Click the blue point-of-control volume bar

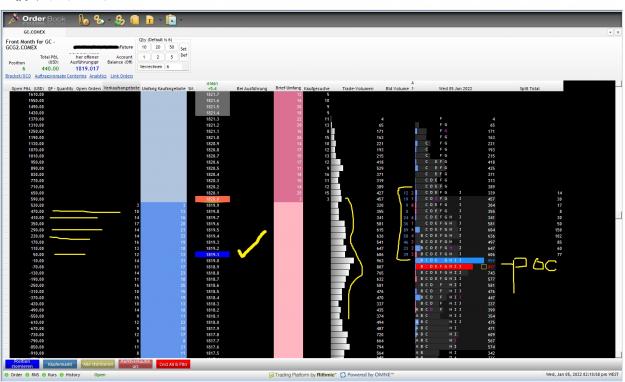tap(450, 260)
